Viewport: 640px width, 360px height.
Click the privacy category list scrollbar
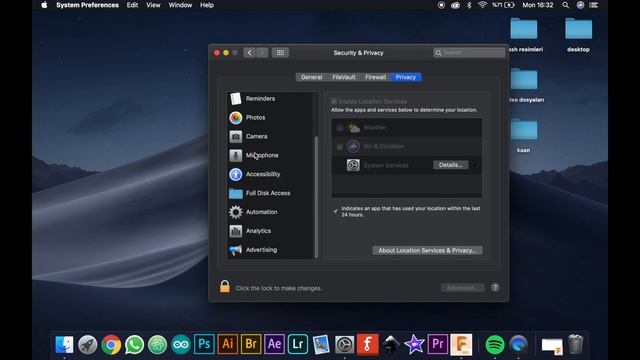[x=316, y=198]
